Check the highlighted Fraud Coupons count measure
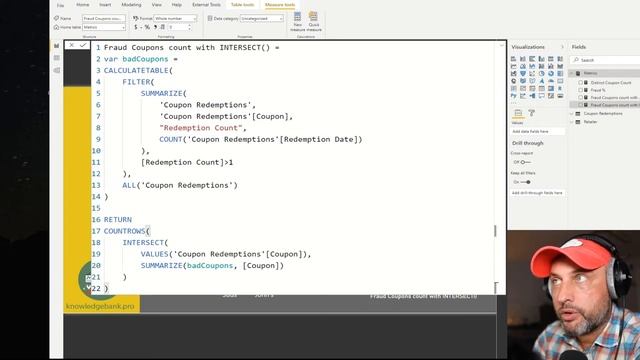The width and height of the screenshot is (640, 360). (580, 105)
